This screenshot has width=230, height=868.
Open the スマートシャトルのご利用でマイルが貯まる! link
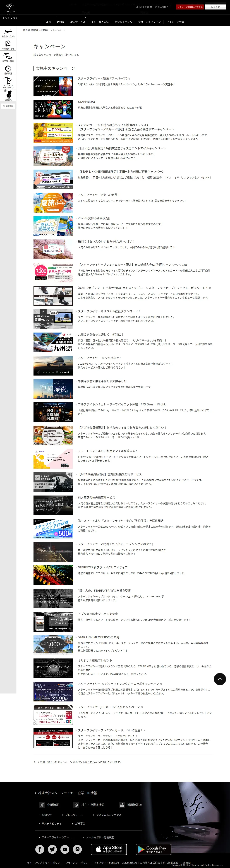click(x=108, y=451)
